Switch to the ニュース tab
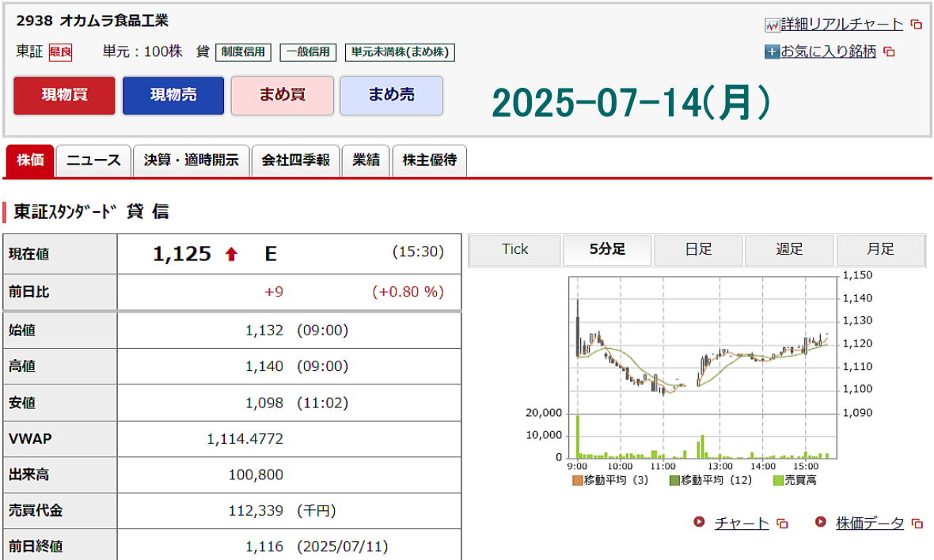 click(93, 161)
